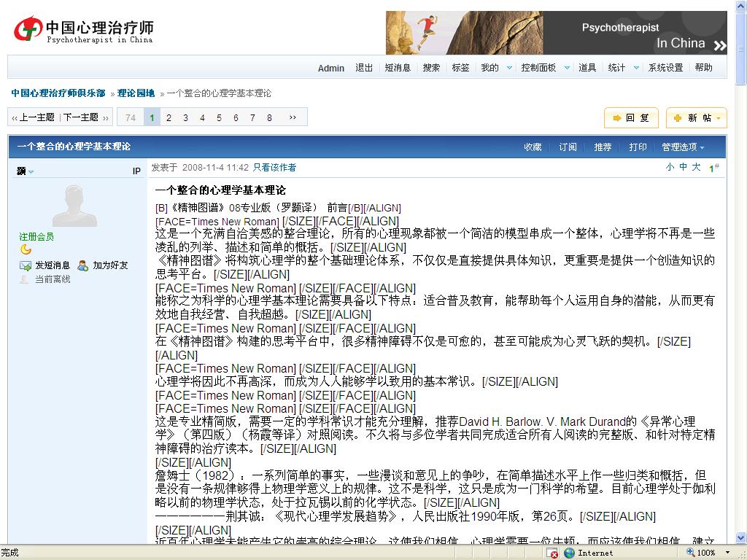
Task: Click 加为好友 to add as friend
Action: pos(111,265)
